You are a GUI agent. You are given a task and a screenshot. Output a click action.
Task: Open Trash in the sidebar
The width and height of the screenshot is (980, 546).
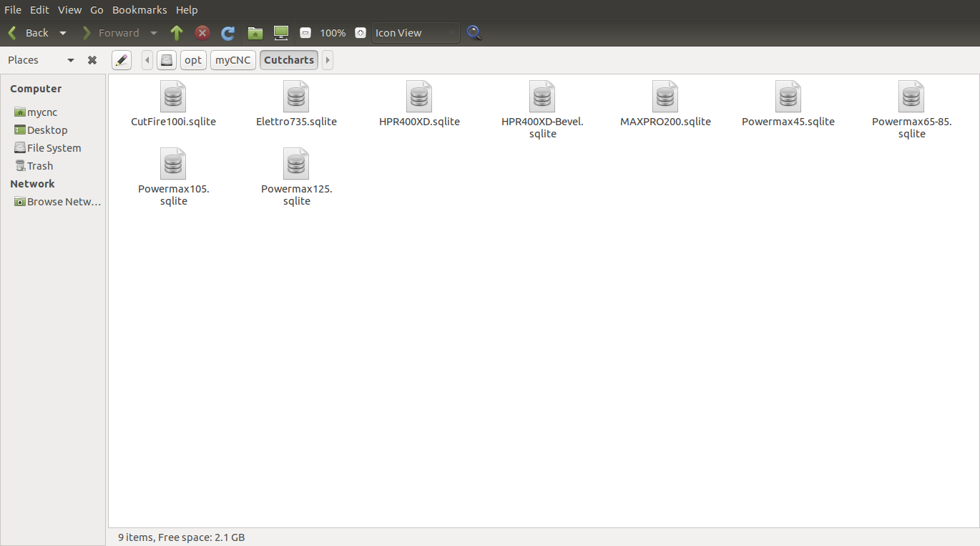click(x=40, y=166)
